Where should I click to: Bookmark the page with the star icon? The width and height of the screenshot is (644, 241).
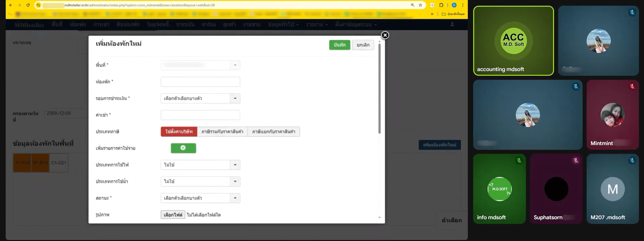[x=420, y=5]
